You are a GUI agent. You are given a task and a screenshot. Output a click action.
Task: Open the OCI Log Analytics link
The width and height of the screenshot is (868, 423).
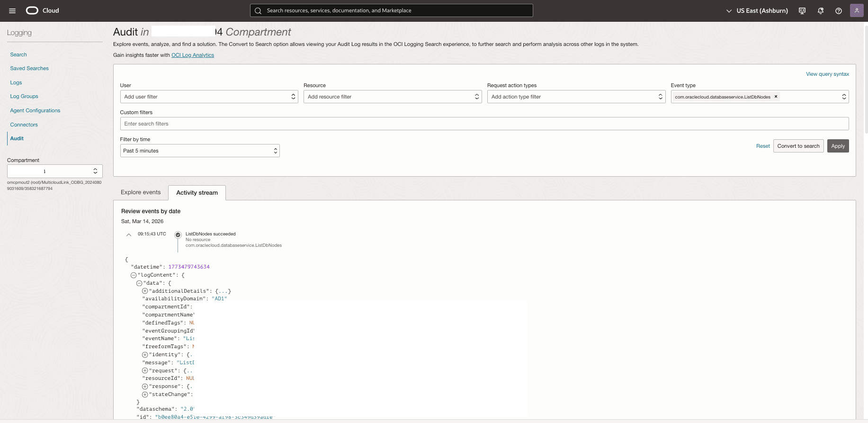[193, 55]
